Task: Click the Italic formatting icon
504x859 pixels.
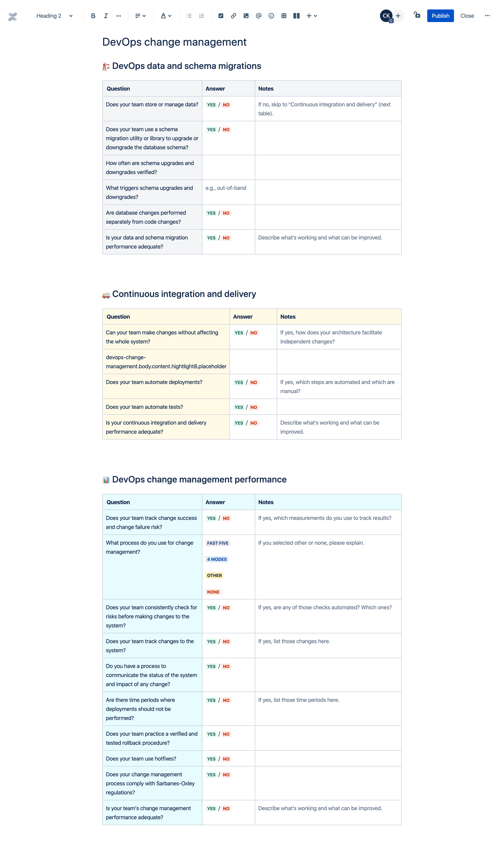Action: click(105, 15)
